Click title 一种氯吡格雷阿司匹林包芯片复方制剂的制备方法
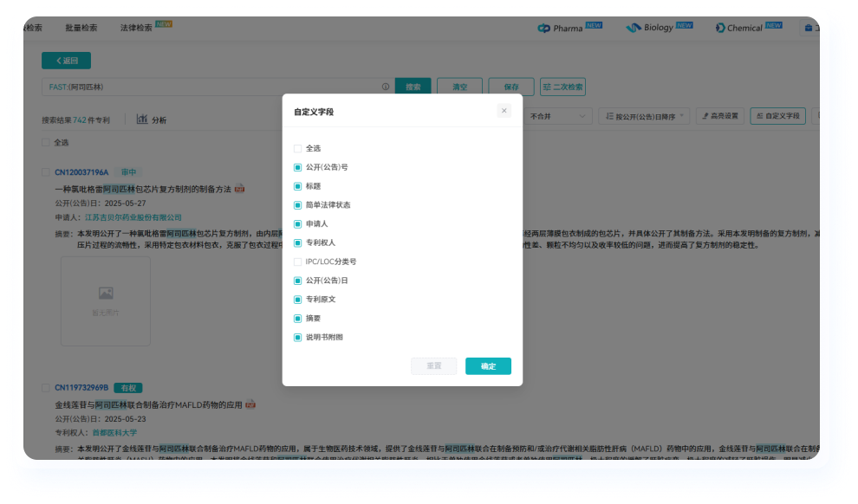This screenshot has width=858, height=504. click(x=143, y=189)
